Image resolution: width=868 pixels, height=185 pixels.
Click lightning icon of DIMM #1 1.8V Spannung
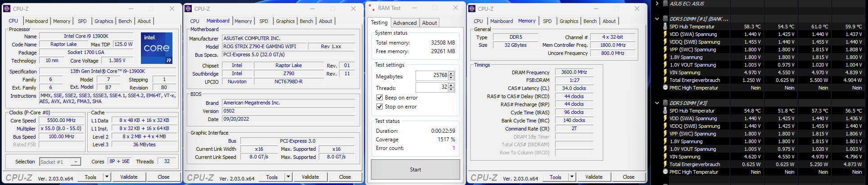click(x=665, y=57)
